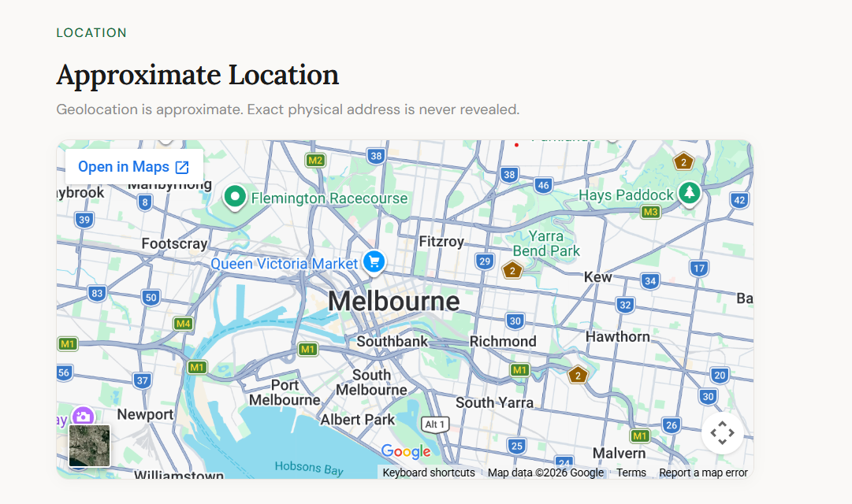Click the Yarra Bend Park label
Image resolution: width=852 pixels, height=504 pixels.
click(547, 243)
